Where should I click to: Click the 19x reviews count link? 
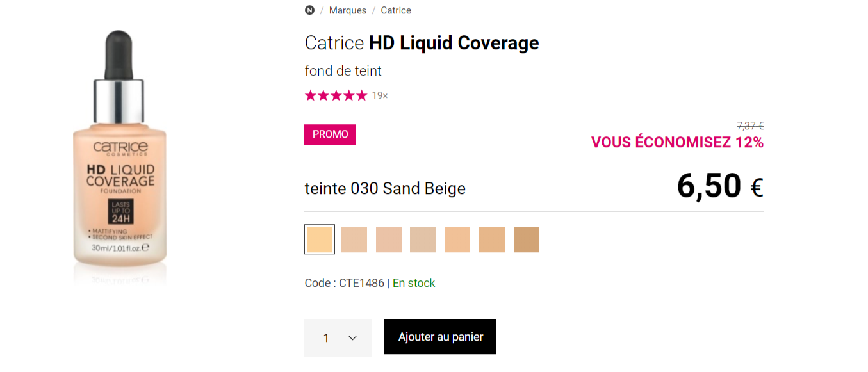(379, 95)
